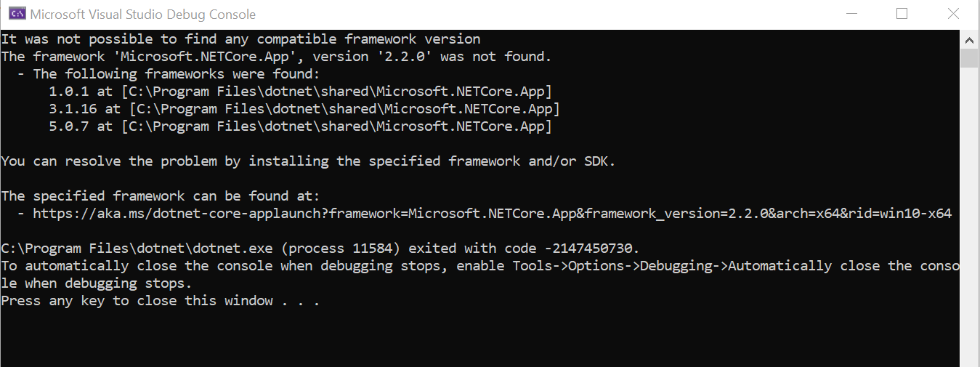
Task: Click the vertical scrollbar thumb
Action: coord(969,58)
